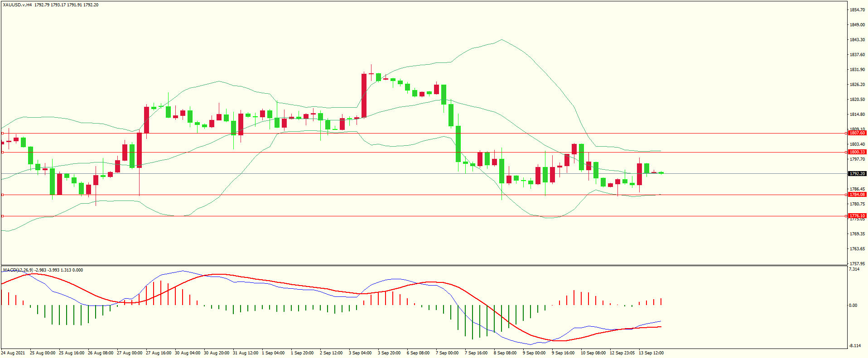The width and height of the screenshot is (868, 358).
Task: Click the 1 Sep 20:00 time label
Action: click(302, 353)
